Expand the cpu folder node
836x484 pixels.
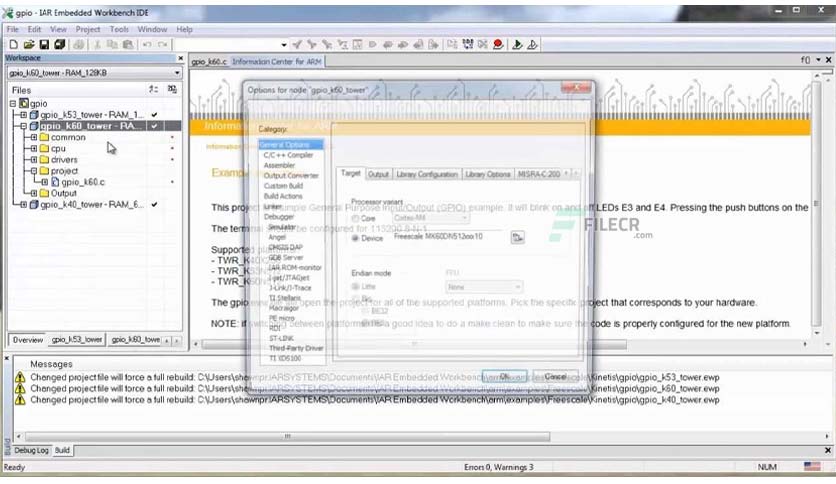(34, 148)
